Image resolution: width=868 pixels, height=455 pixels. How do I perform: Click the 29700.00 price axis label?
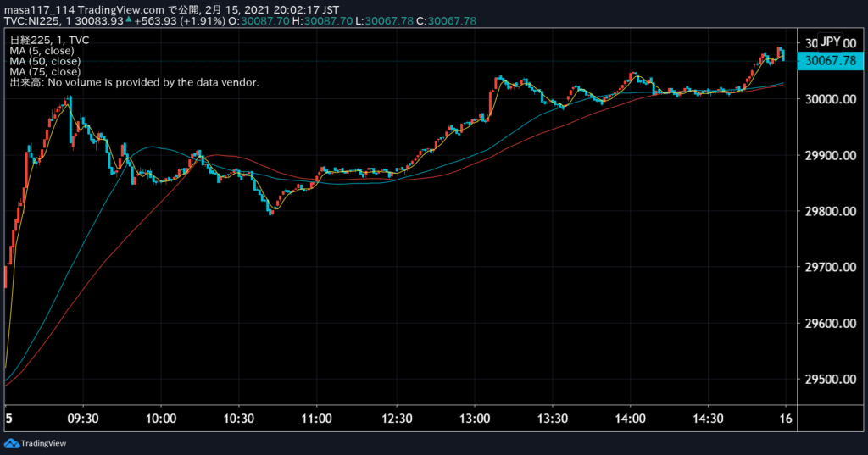[x=831, y=268]
